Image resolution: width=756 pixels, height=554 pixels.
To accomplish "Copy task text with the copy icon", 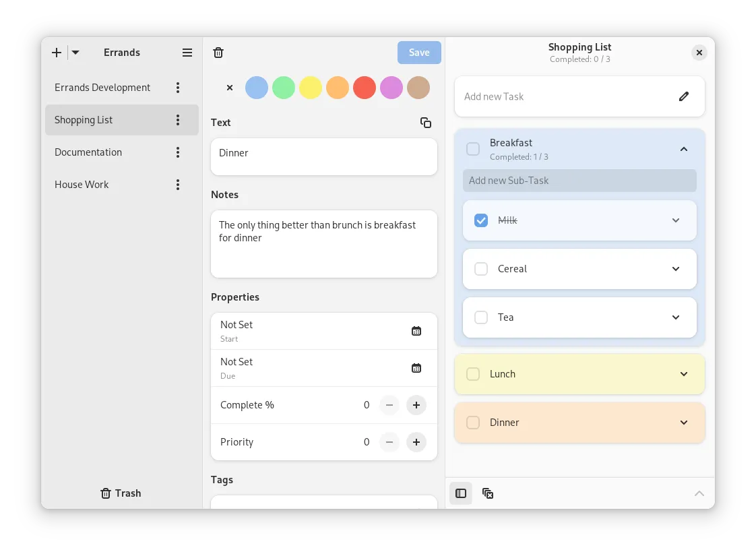I will (426, 123).
